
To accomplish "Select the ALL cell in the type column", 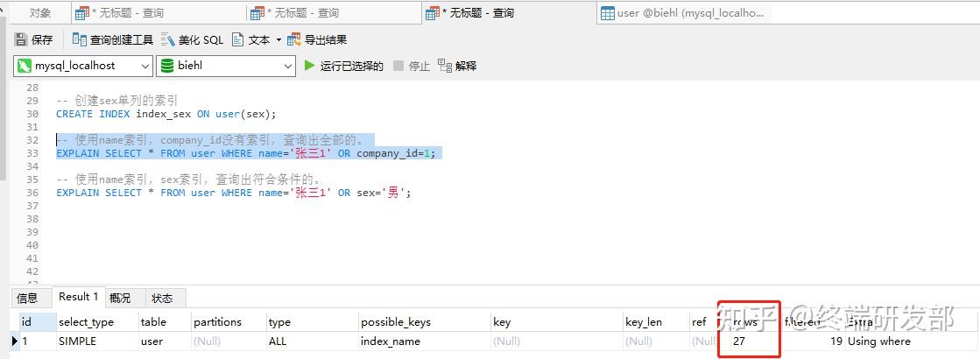I will click(x=312, y=341).
